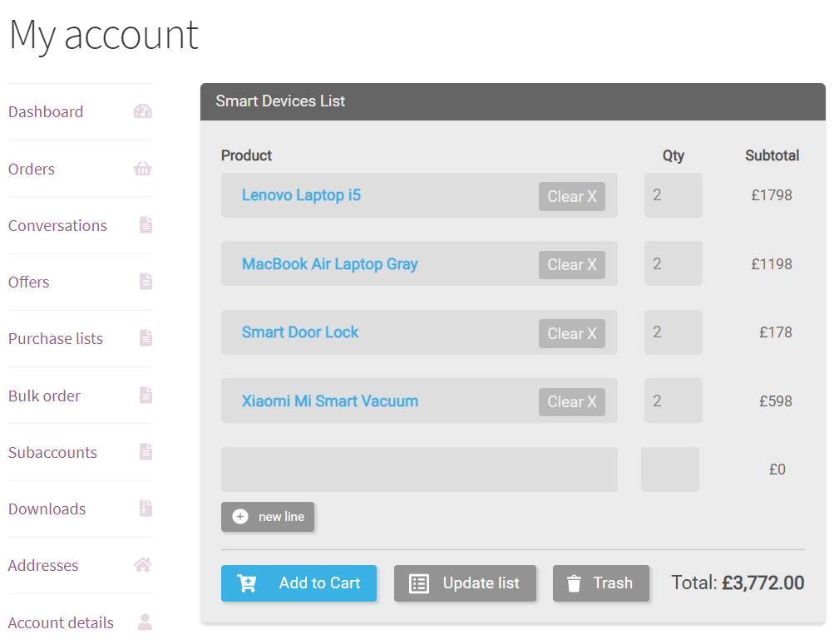This screenshot has width=839, height=644.
Task: Click the Dashboard speedometer icon
Action: (143, 111)
